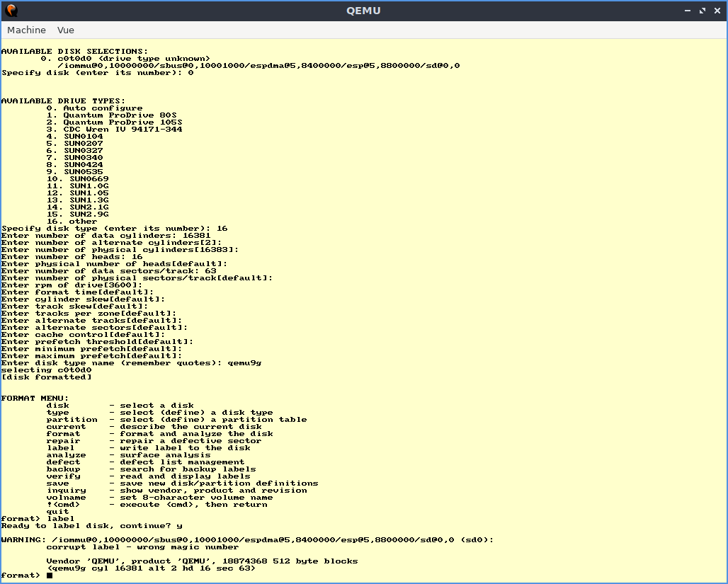
Task: Click the 'Enter cache control[default]' line
Action: 83,335
